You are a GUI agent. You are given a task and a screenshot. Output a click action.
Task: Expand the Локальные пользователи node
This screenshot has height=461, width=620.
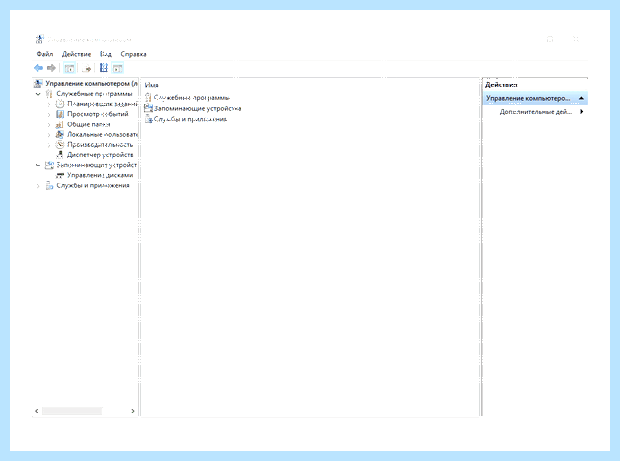(x=49, y=135)
